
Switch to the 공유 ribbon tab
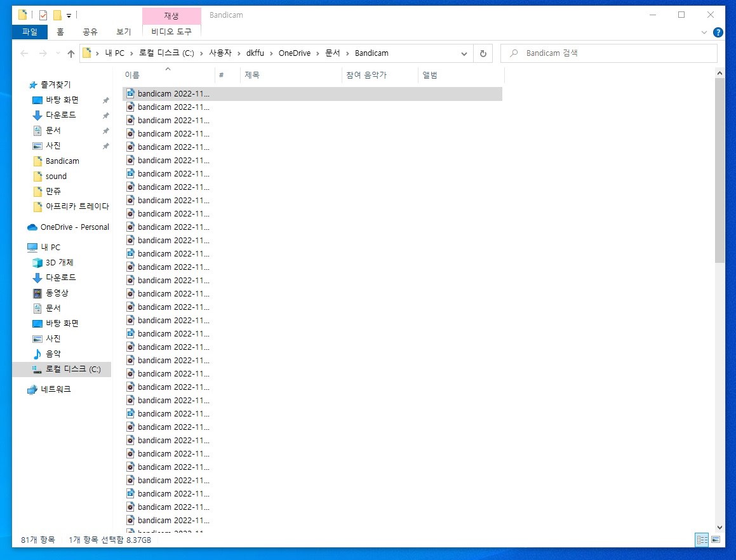(90, 32)
